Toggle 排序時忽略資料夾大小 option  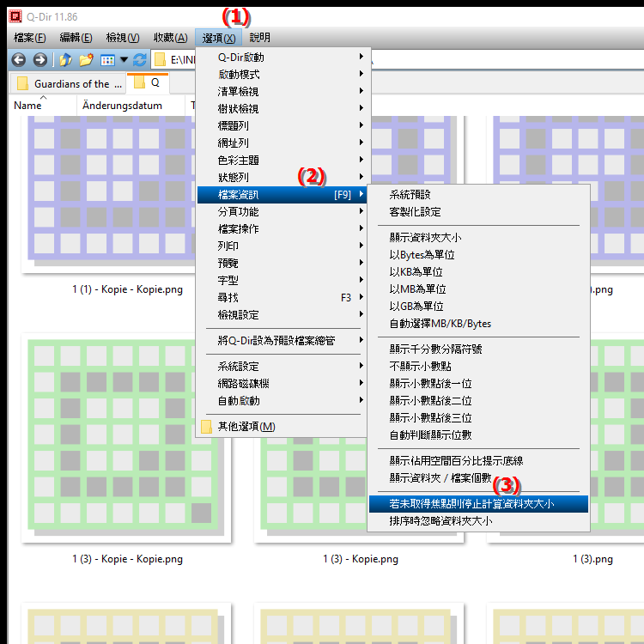(478, 521)
